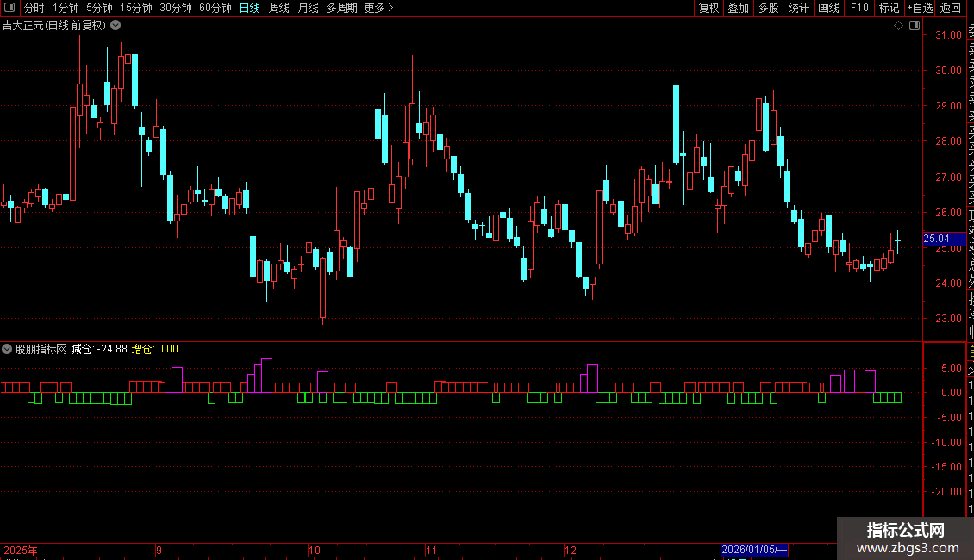Image resolution: width=974 pixels, height=560 pixels.
Task: Toggle the sidebar panel icon at top left
Action: (9, 8)
